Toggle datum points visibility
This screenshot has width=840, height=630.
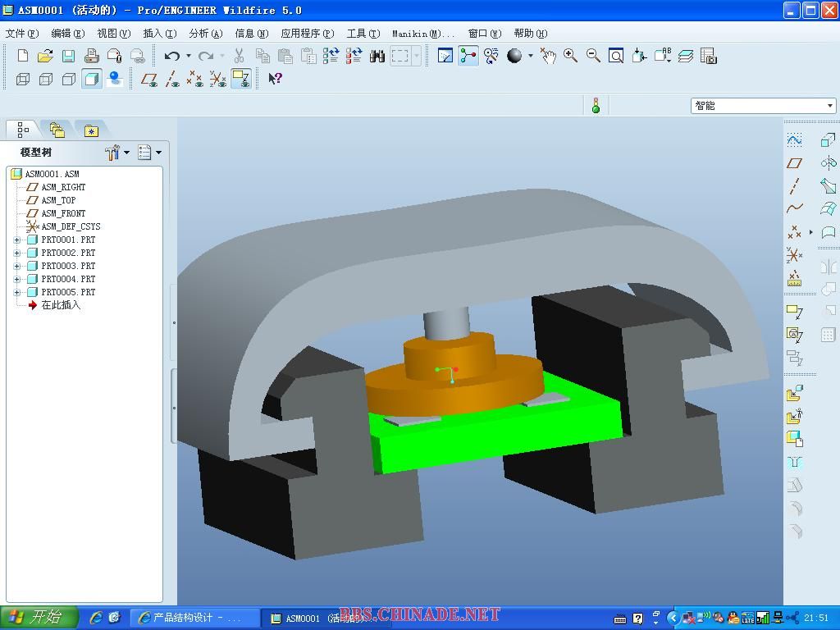click(x=195, y=80)
